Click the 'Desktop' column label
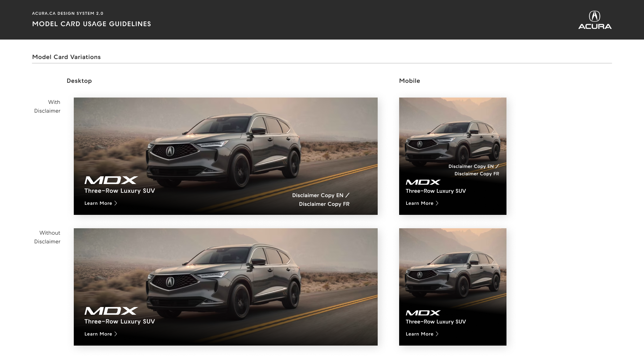The height and width of the screenshot is (362, 644). 79,81
